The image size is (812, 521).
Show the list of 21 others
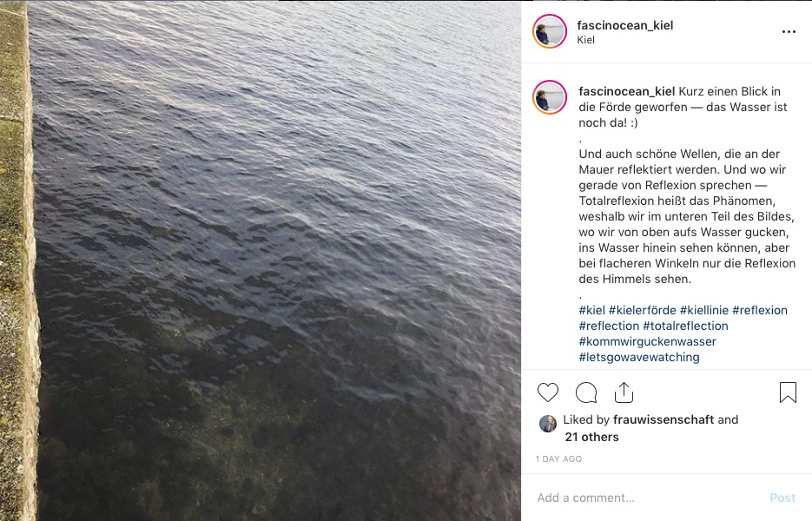point(592,437)
